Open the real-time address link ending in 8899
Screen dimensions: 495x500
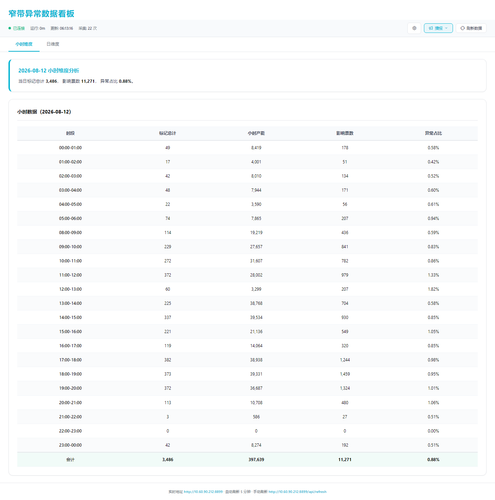pyautogui.click(x=203, y=492)
